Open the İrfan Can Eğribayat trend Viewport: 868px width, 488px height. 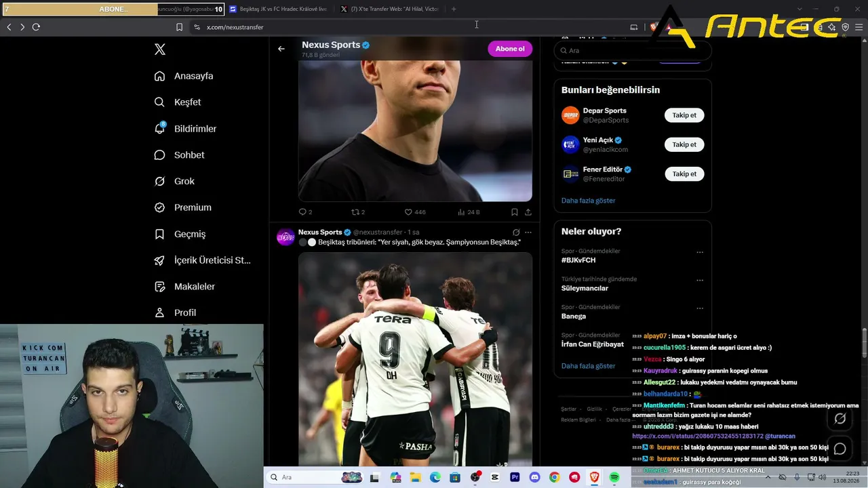point(593,344)
